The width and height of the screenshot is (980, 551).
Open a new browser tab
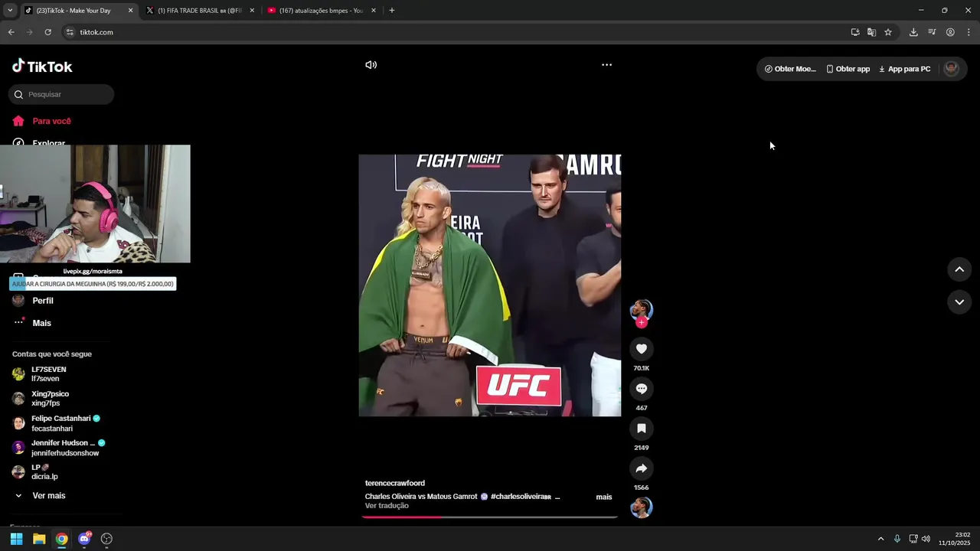pos(392,11)
